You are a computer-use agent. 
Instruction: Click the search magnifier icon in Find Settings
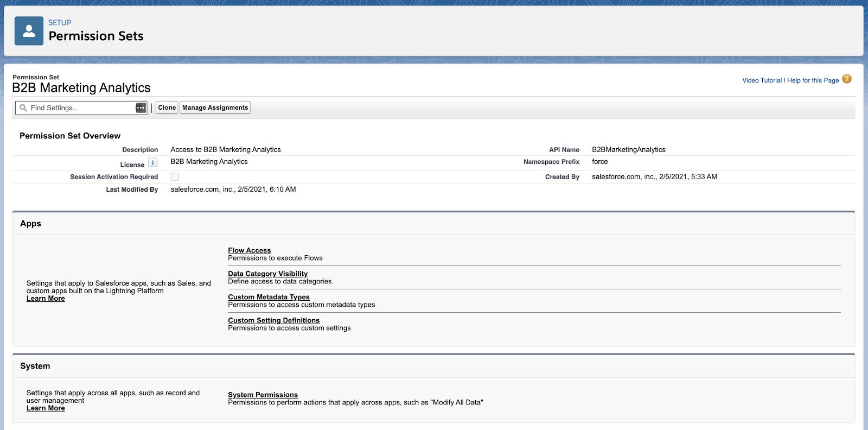[23, 108]
